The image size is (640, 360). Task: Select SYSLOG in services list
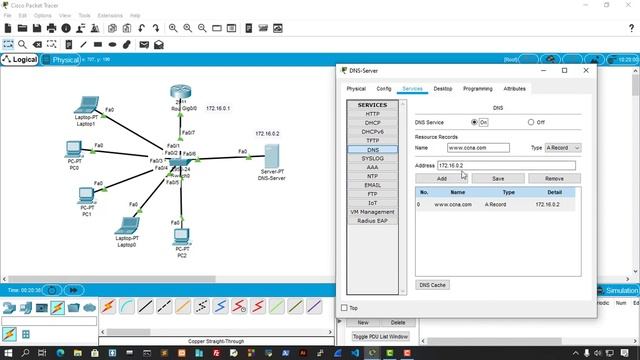(373, 158)
